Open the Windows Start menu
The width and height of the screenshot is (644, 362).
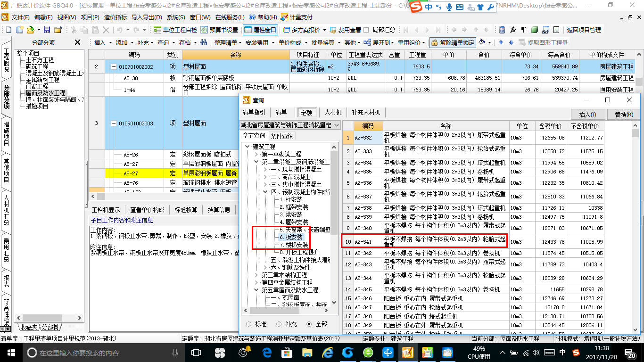coord(11,352)
